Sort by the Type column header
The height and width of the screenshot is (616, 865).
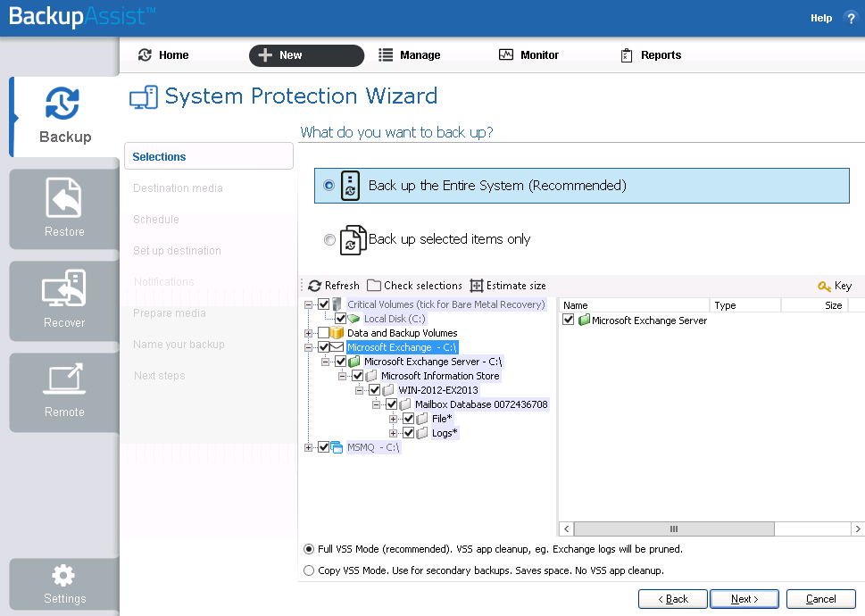745,305
